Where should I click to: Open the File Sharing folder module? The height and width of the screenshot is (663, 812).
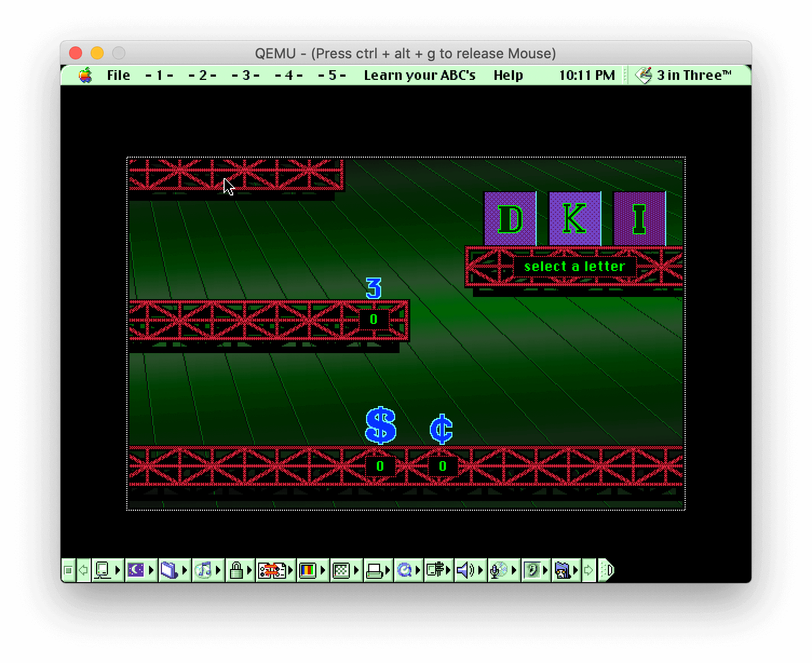174,570
